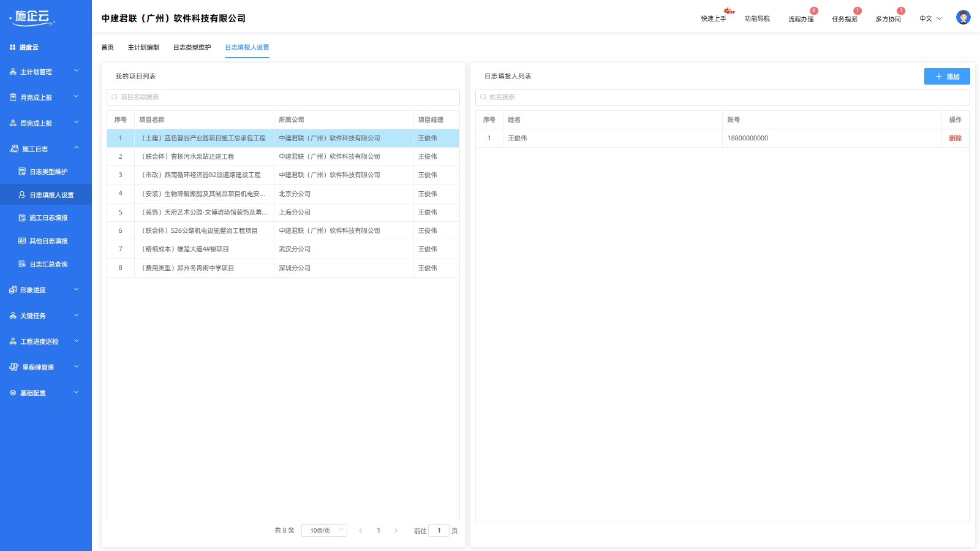Select the 郑州冬青街中学项目 row
The image size is (980, 551).
pos(205,268)
